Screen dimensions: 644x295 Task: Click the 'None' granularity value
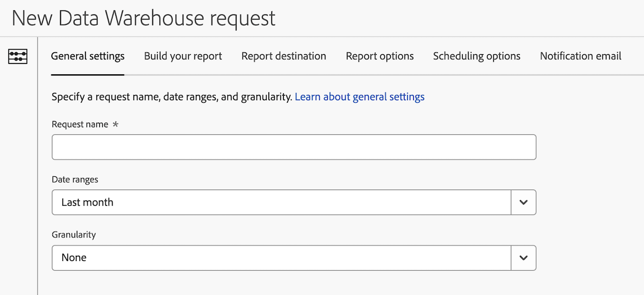(74, 258)
